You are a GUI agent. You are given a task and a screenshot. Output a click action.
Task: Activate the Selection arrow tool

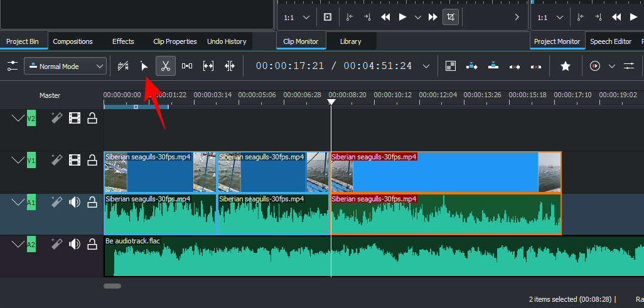coord(144,66)
